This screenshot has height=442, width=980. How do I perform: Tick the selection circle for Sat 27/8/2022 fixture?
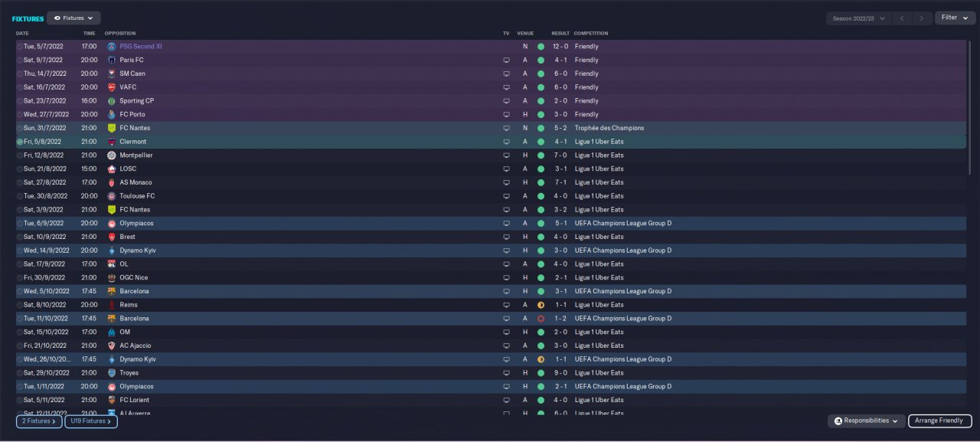pyautogui.click(x=20, y=182)
